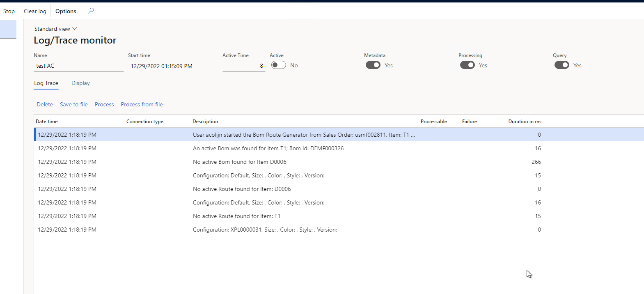Select 'An active Bom was found' row
This screenshot has height=294, width=644.
(x=339, y=148)
